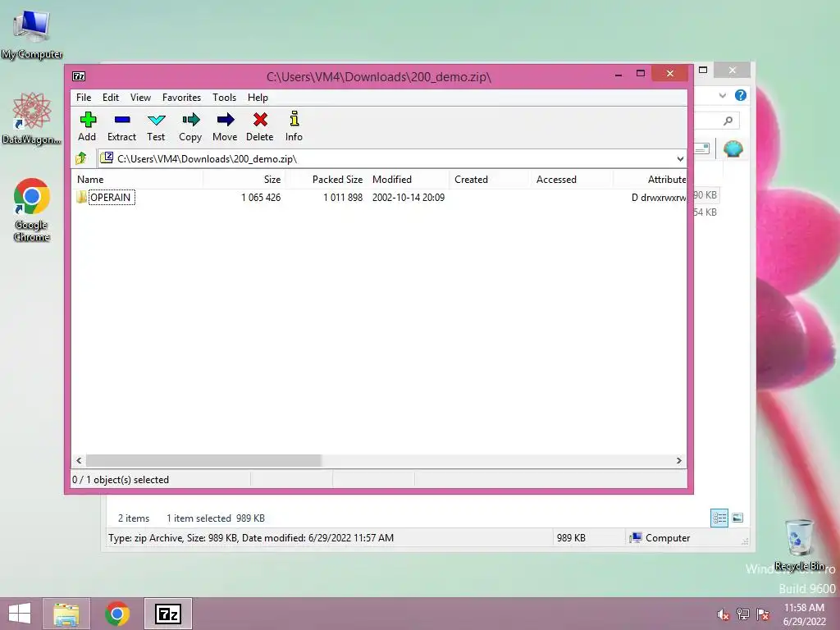Open the Tools menu
Screen dimensions: 840x630
(224, 98)
